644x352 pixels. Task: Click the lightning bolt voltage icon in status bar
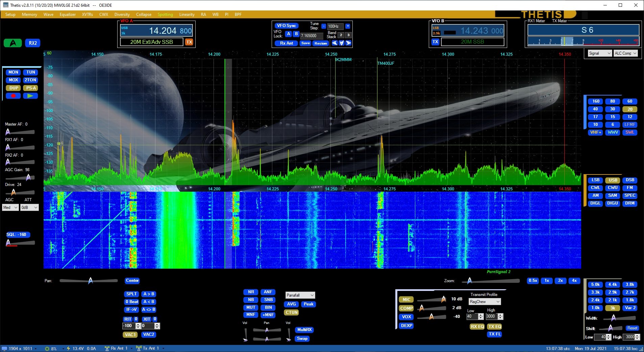click(69, 349)
